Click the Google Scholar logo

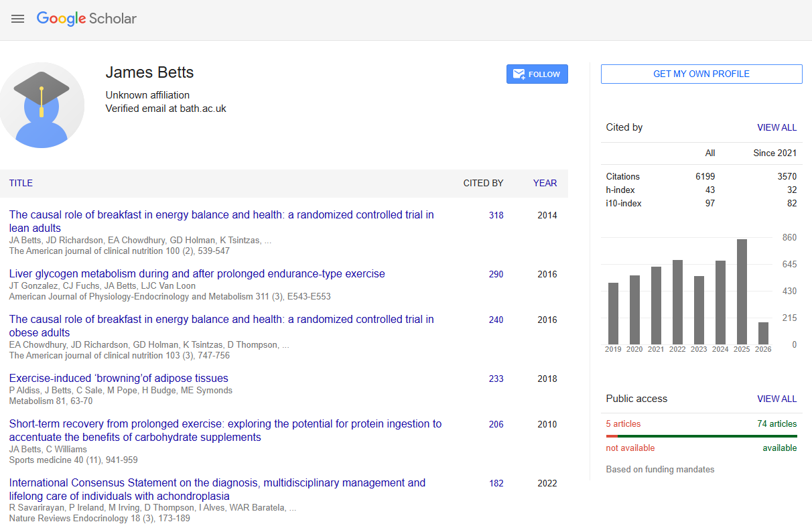tap(86, 19)
